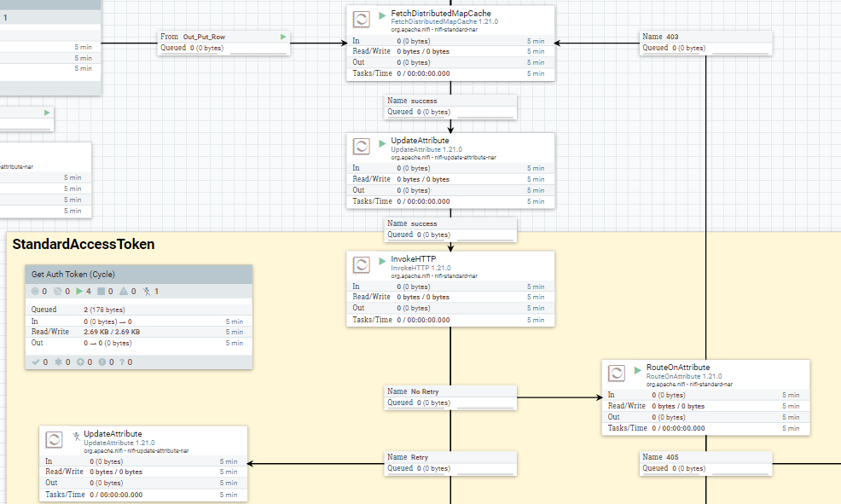Click the question mark status icon in Get Auth Token
841x504 pixels.
tap(123, 362)
